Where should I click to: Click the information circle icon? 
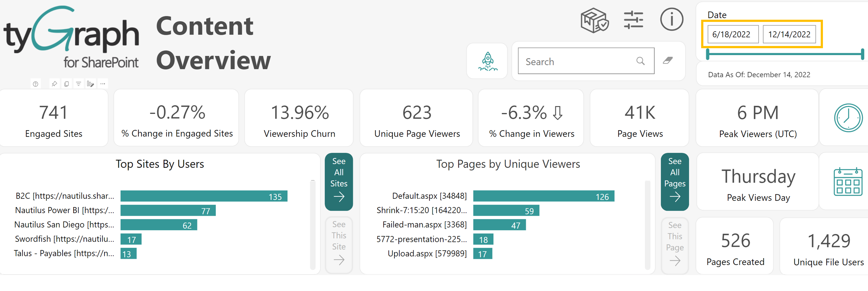tap(671, 19)
